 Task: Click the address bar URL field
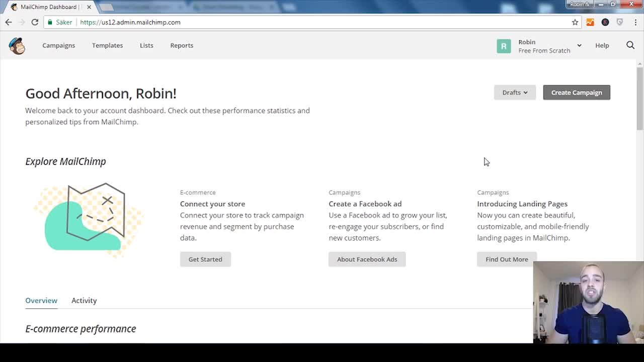tap(312, 22)
